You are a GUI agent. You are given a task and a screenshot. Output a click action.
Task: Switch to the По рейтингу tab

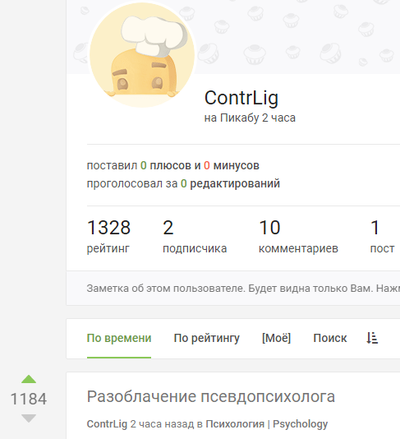pyautogui.click(x=207, y=338)
